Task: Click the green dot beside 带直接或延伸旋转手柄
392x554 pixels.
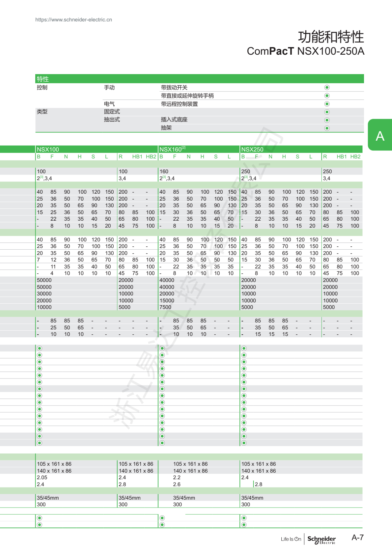Action: point(327,96)
